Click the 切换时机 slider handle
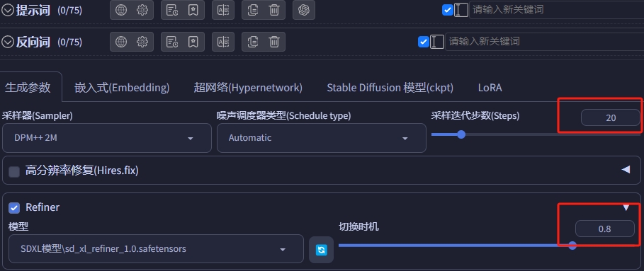Viewport: 644px width, 271px height. [572, 246]
